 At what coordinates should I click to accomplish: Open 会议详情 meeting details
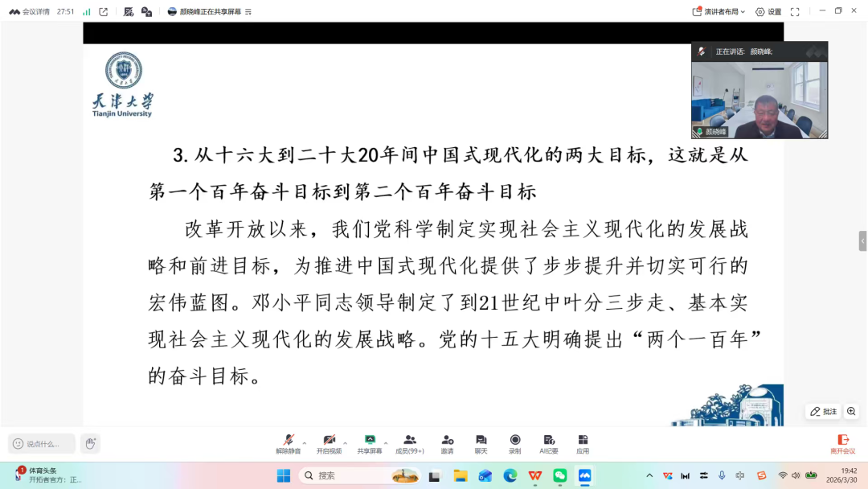[x=30, y=11]
